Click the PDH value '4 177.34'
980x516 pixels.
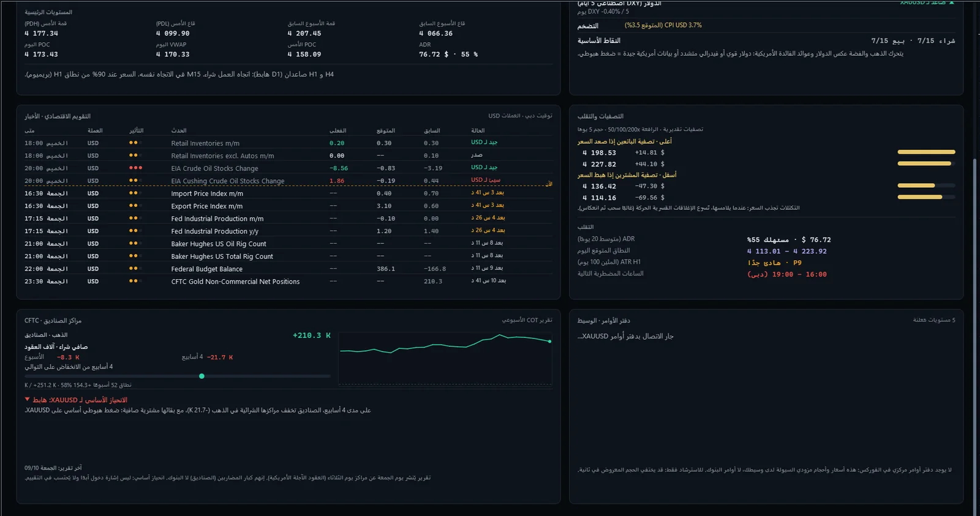click(x=41, y=34)
